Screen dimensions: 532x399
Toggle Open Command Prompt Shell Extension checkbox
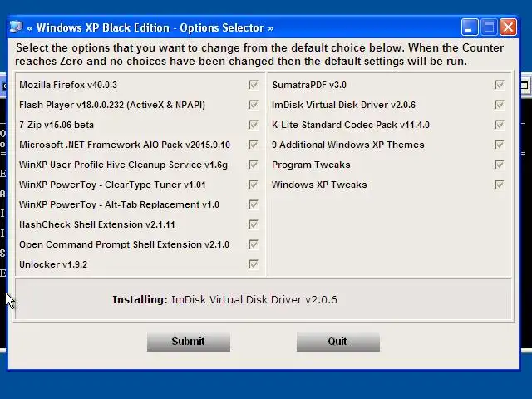click(x=253, y=244)
